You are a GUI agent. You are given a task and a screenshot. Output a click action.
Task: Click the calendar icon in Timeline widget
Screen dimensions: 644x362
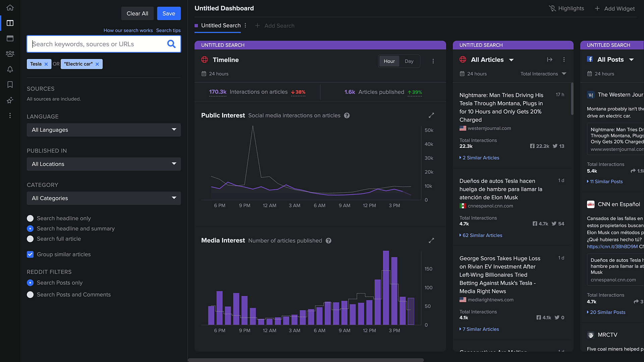(x=204, y=74)
